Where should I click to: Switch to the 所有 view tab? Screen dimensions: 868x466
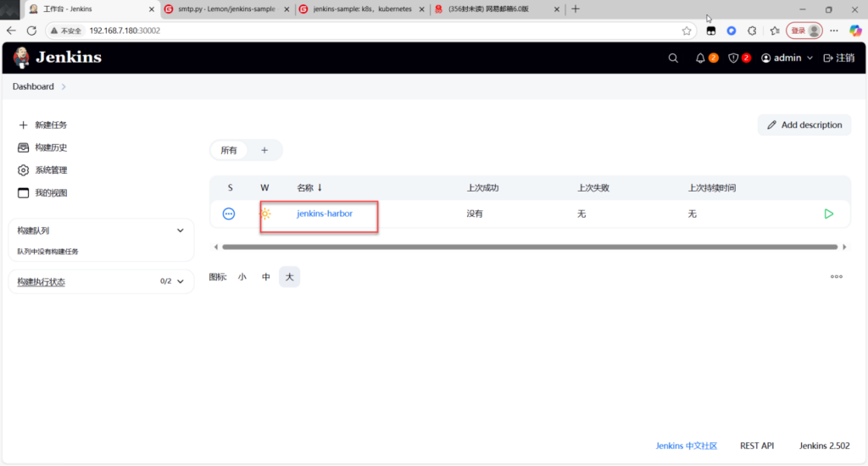pos(229,150)
